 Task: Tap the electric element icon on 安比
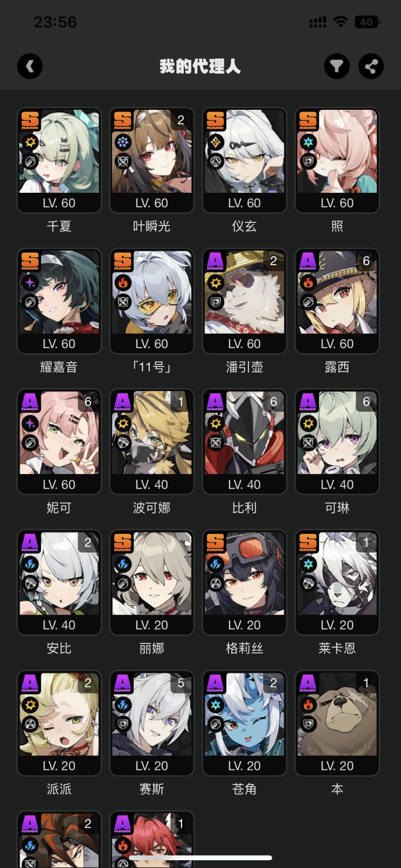tap(30, 565)
